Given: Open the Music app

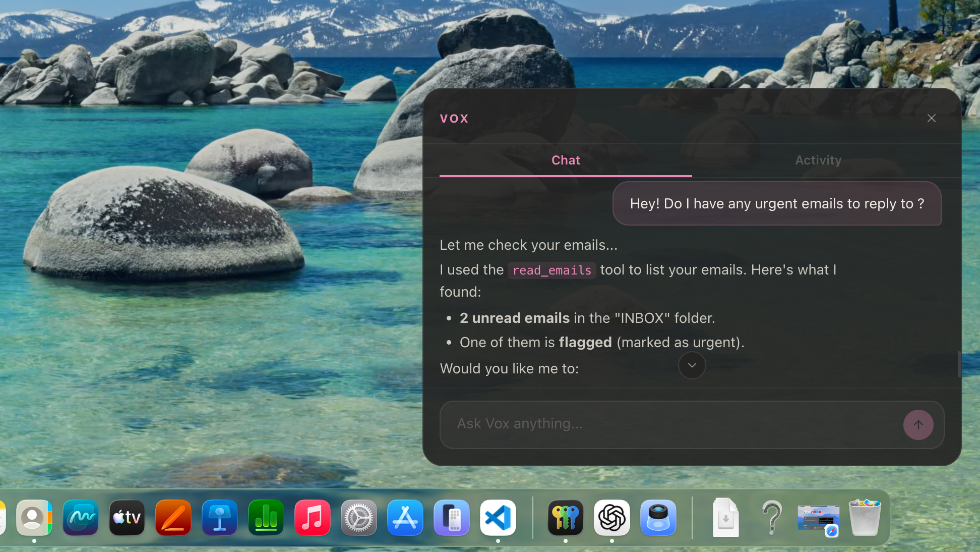Looking at the screenshot, I should point(312,518).
